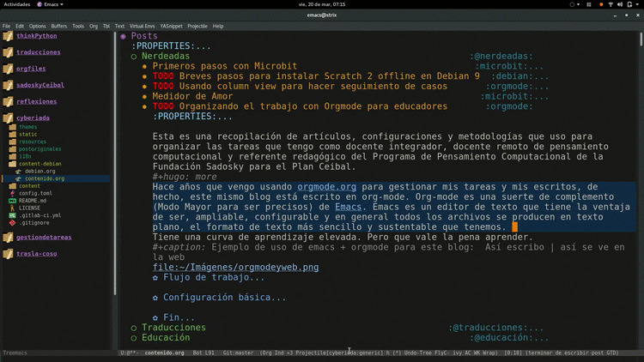
Task: Click the orgfiles project folder icon
Action: tap(8, 69)
